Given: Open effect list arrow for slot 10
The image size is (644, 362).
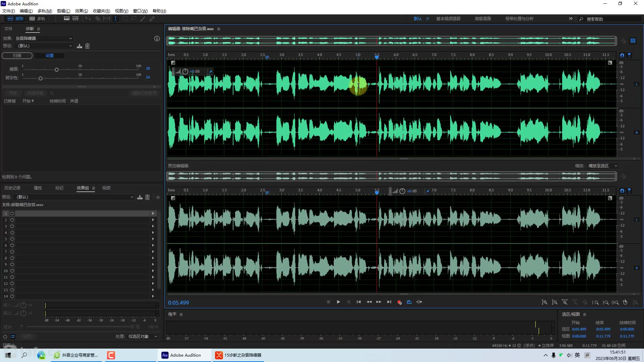Looking at the screenshot, I should [x=153, y=271].
